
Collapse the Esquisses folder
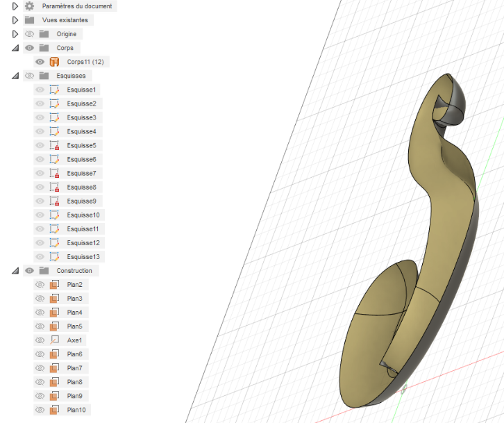click(15, 76)
